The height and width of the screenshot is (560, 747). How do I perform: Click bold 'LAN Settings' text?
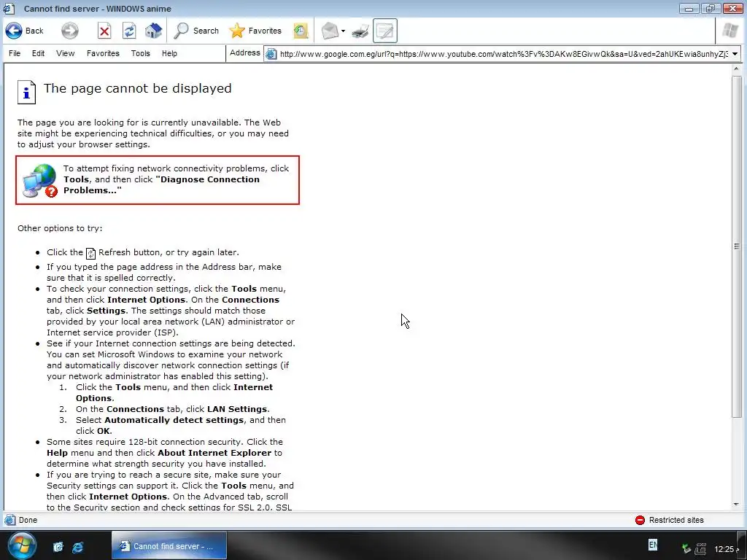pyautogui.click(x=237, y=409)
